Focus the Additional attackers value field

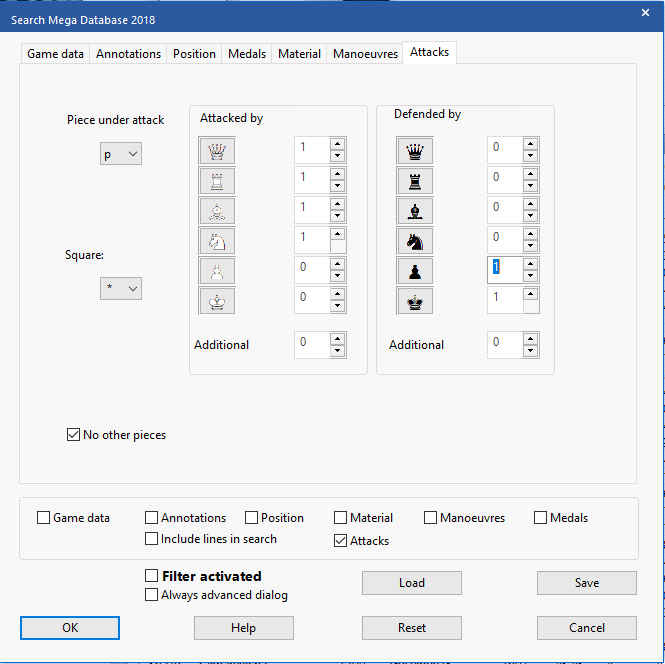pos(312,345)
